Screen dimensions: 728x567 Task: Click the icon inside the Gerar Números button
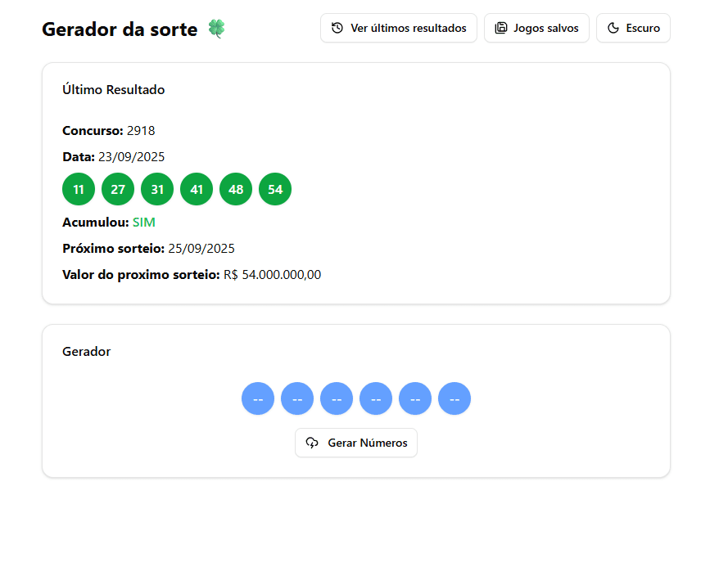point(312,443)
